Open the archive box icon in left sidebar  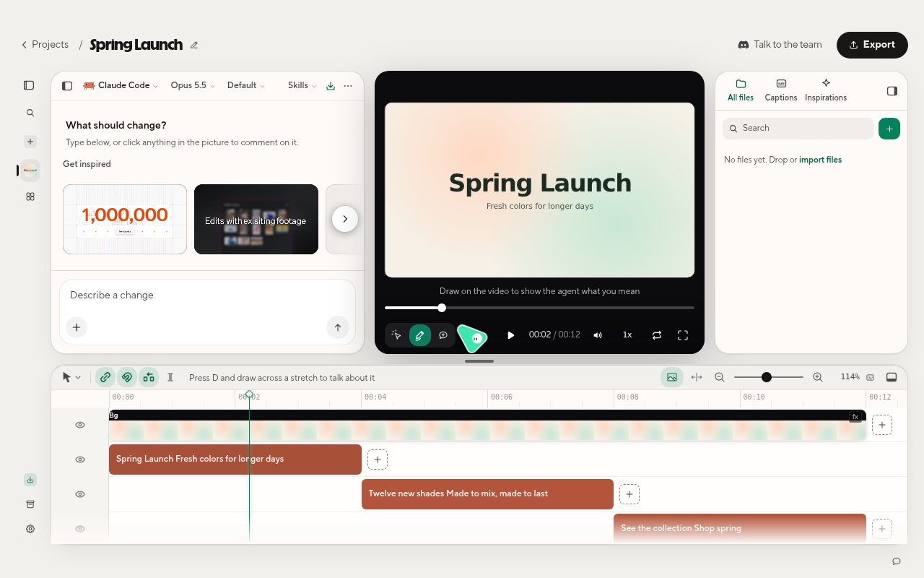(30, 504)
